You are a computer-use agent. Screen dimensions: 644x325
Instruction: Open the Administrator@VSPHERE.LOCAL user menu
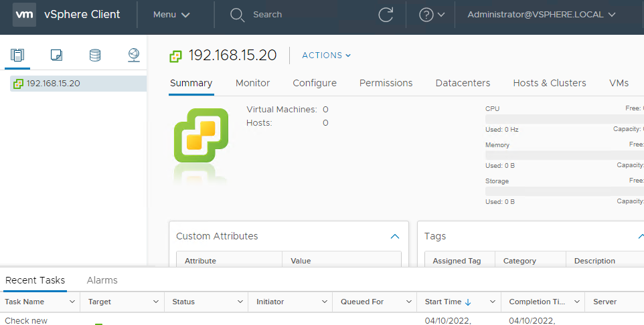(x=542, y=14)
